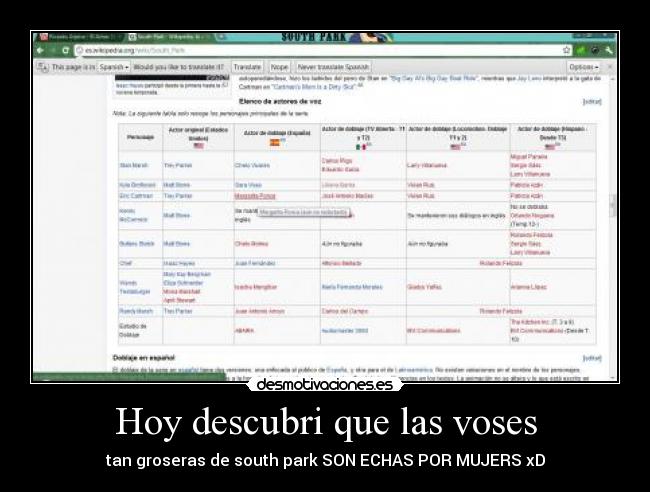Open the Stan Marsh character link
Screen dimensions: 650x492
coord(133,165)
